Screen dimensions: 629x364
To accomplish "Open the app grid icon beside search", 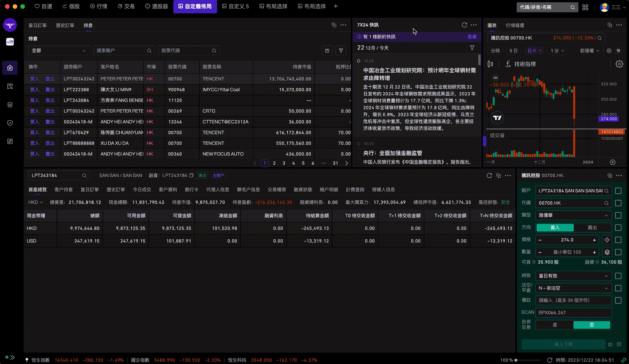I will pos(585,7).
